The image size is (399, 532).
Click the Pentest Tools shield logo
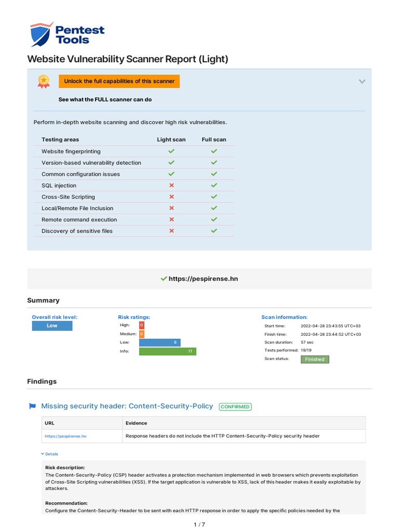(x=42, y=35)
